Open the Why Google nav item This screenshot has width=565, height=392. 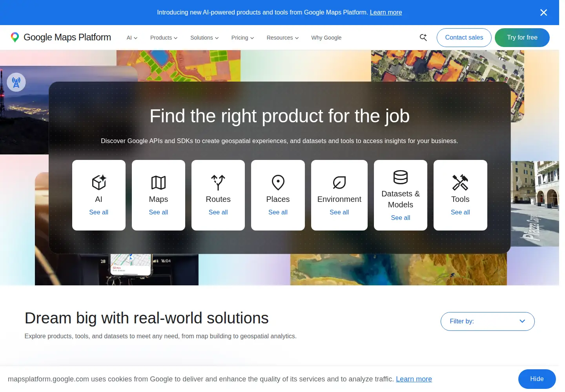326,38
